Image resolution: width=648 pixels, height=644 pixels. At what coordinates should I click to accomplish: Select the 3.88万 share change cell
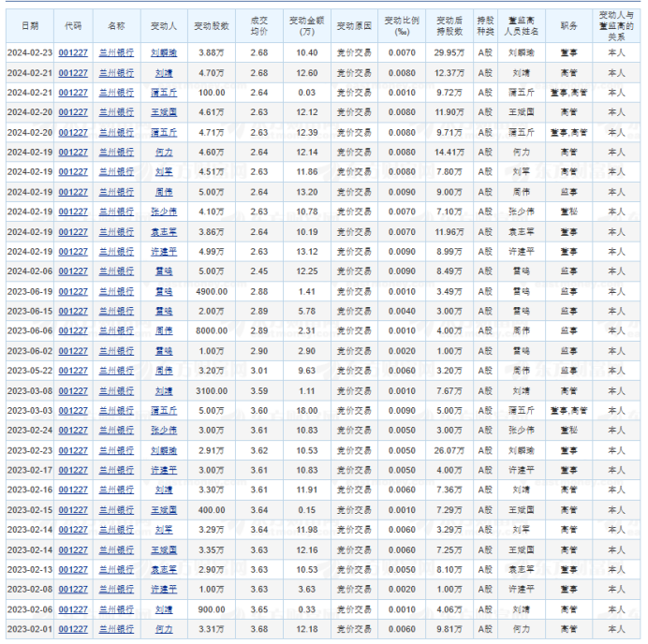point(212,52)
